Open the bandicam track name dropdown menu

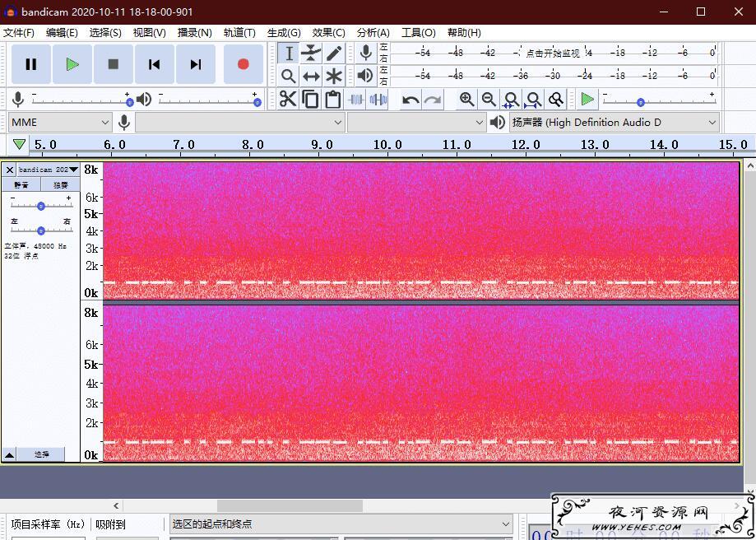49,170
